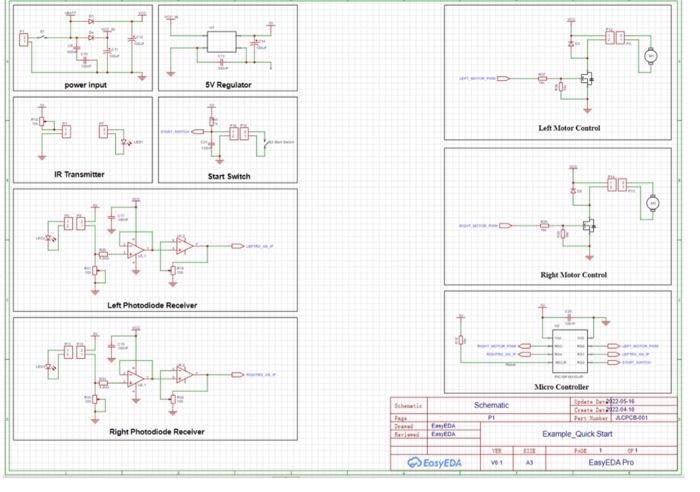Select second op-amp in Left Photodiode Receiver
The height and width of the screenshot is (492, 700).
point(184,246)
